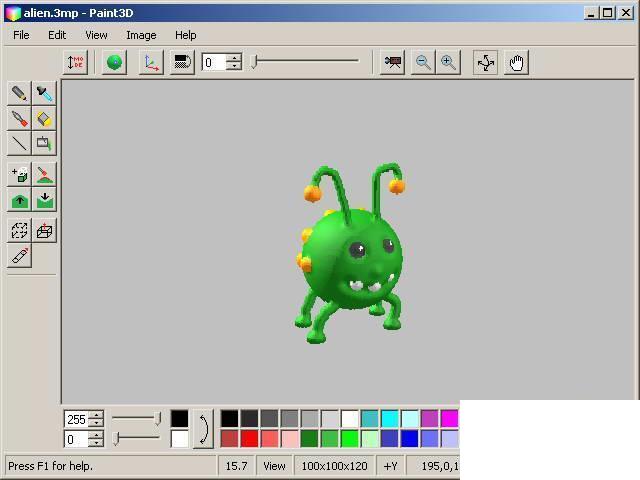Screen dimensions: 640x480
Task: Select the rotate view arrows tool
Action: tap(485, 62)
